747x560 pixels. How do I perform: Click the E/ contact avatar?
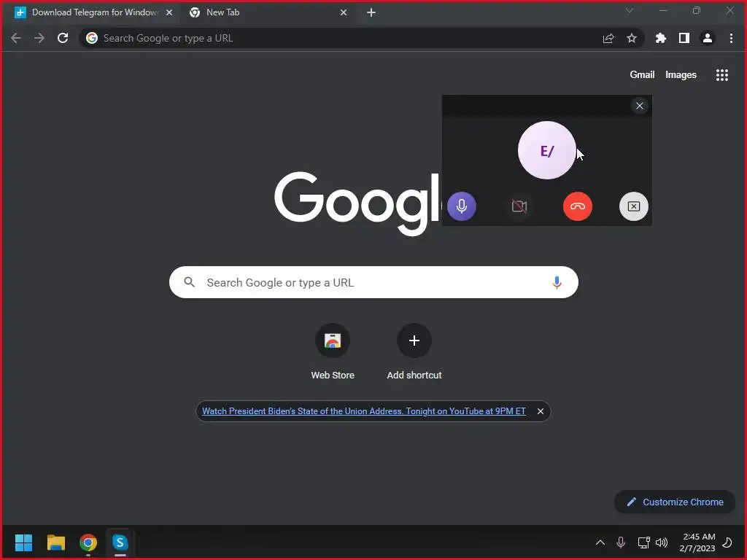547,150
